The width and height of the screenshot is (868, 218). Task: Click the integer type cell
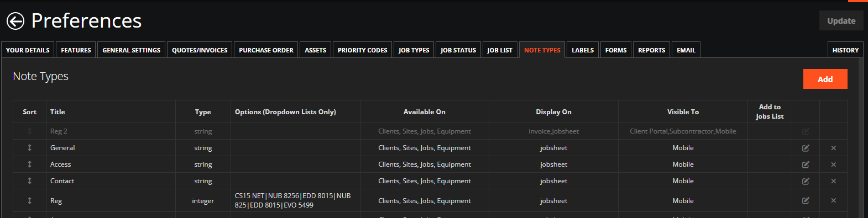click(x=203, y=201)
